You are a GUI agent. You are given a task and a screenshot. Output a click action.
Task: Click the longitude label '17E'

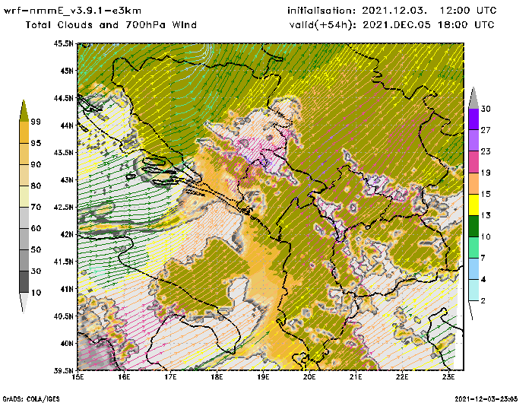171,377
